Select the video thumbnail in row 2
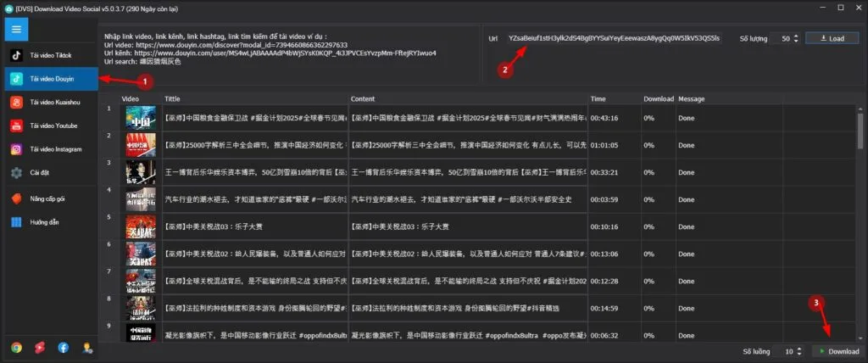This screenshot has height=363, width=868. 141,145
